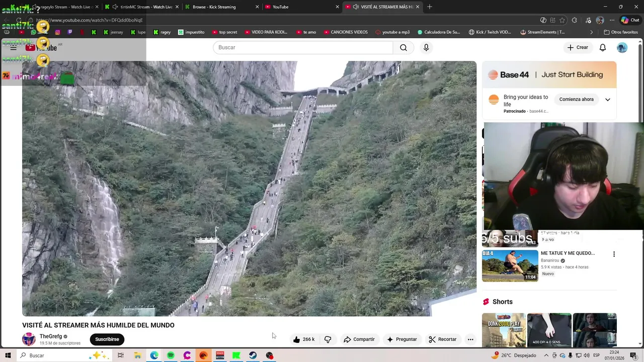Like the video with thumbs-up 266 k
The image size is (644, 362).
click(x=304, y=339)
